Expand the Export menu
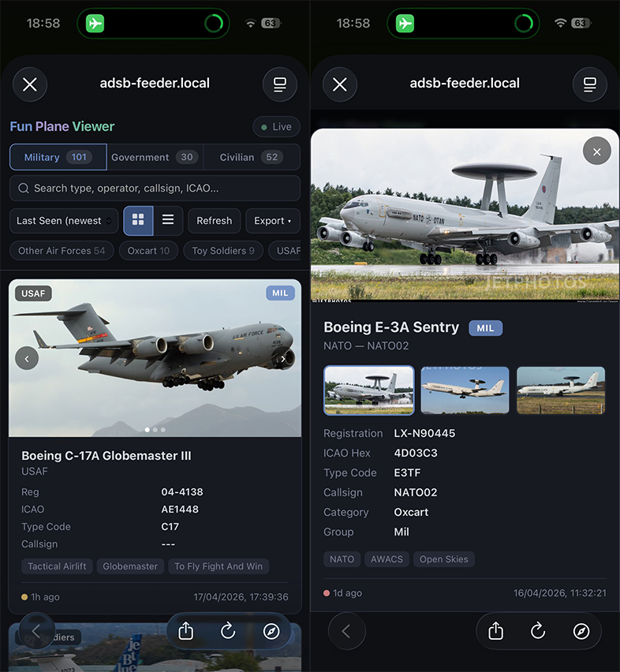The image size is (620, 672). [x=272, y=221]
